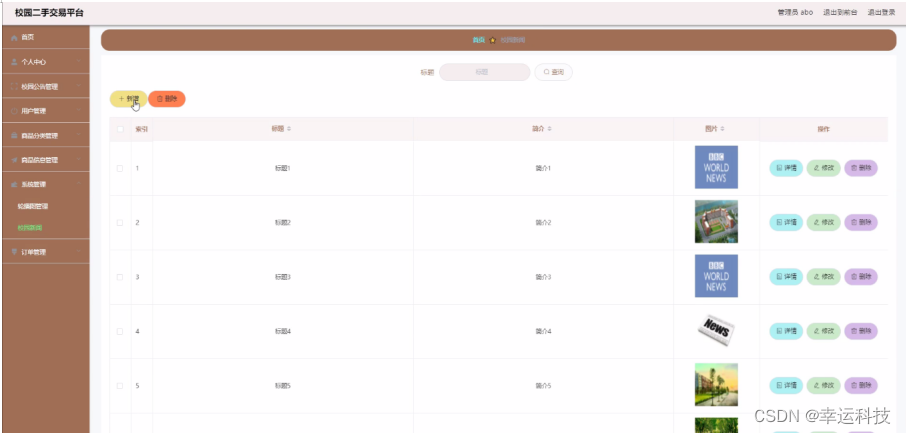The width and height of the screenshot is (906, 434).
Task: Click the orange 删除 batch button
Action: [x=167, y=99]
